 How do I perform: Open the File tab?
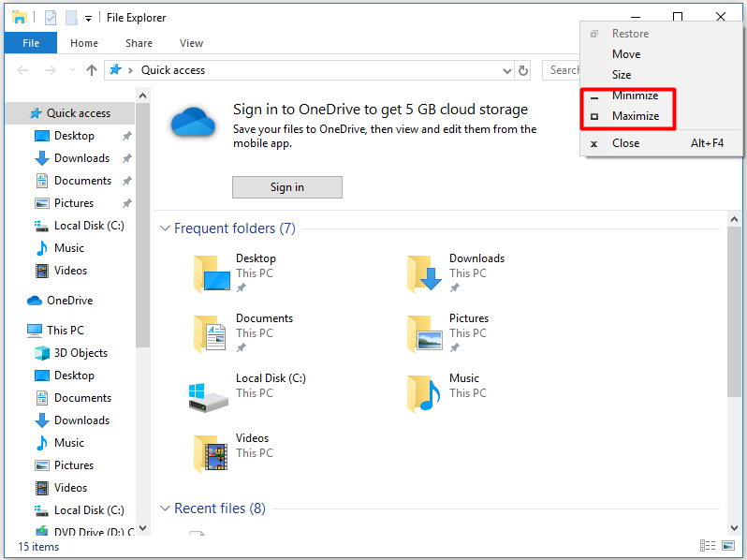tap(31, 43)
